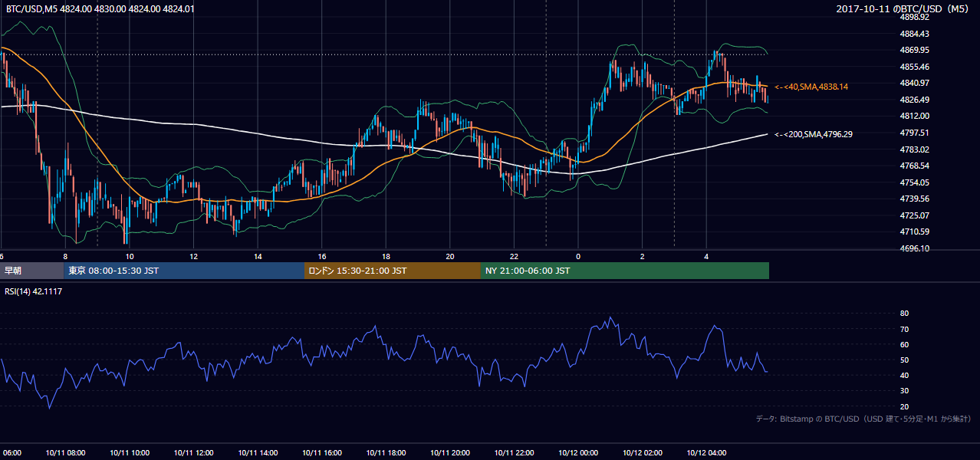Click the データ: Bitstamp data source note
The image size is (980, 460).
(x=863, y=419)
